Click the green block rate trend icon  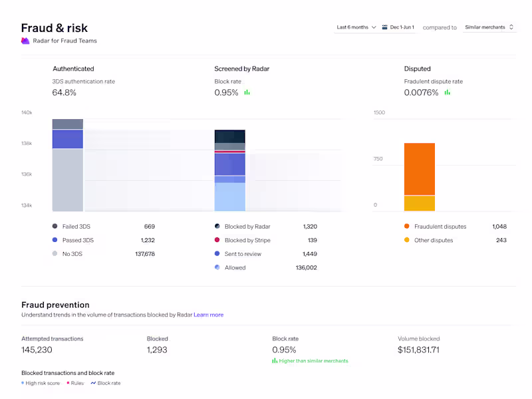point(247,93)
